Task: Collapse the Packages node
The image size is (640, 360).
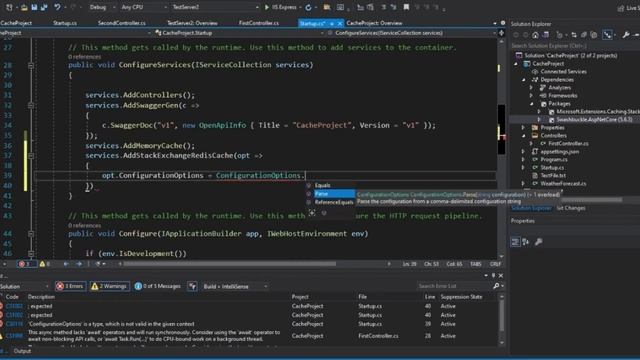Action: coord(531,104)
